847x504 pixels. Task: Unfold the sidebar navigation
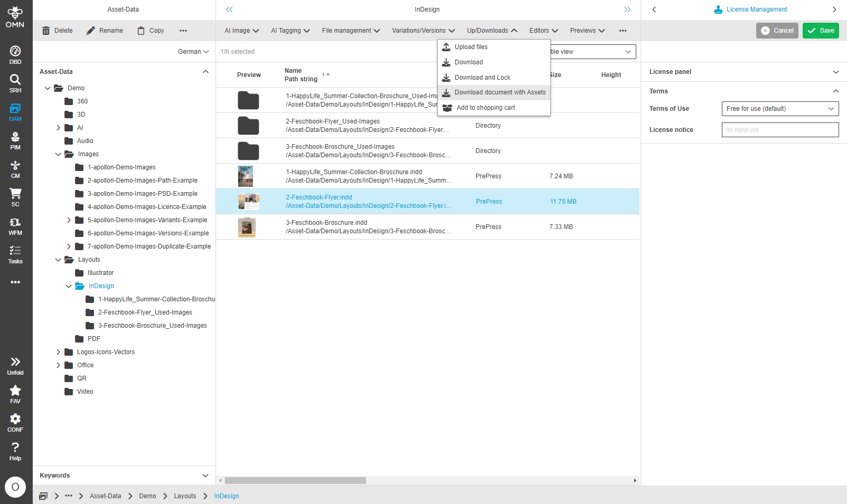pos(15,365)
